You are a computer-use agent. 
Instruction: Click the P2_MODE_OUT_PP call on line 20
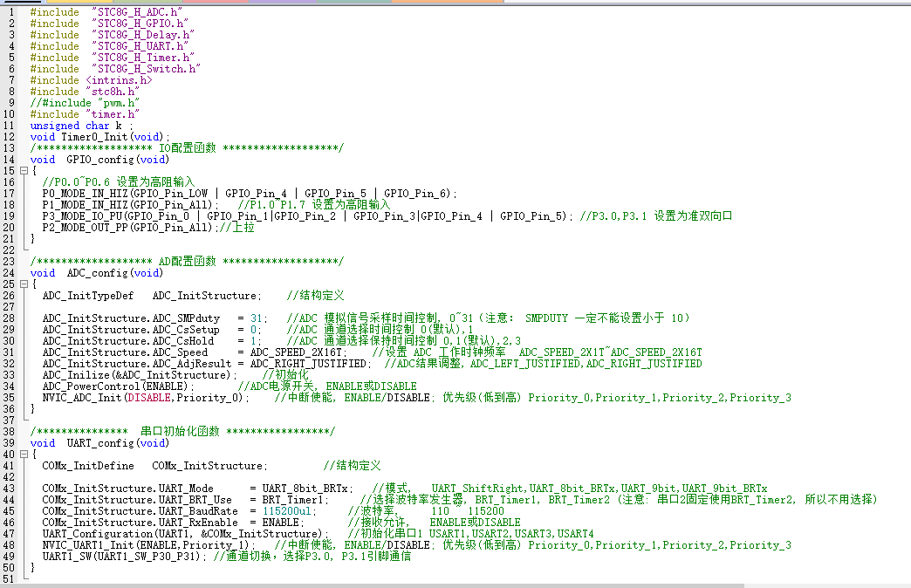point(129,228)
